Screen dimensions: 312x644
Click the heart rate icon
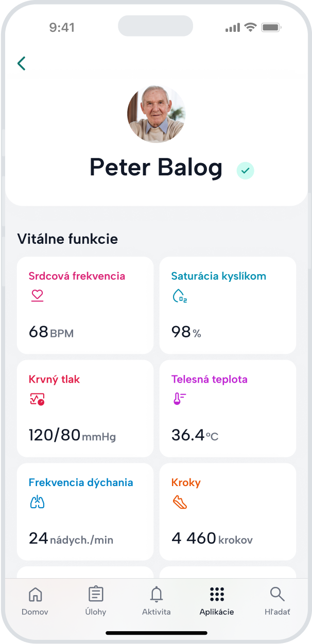(37, 296)
